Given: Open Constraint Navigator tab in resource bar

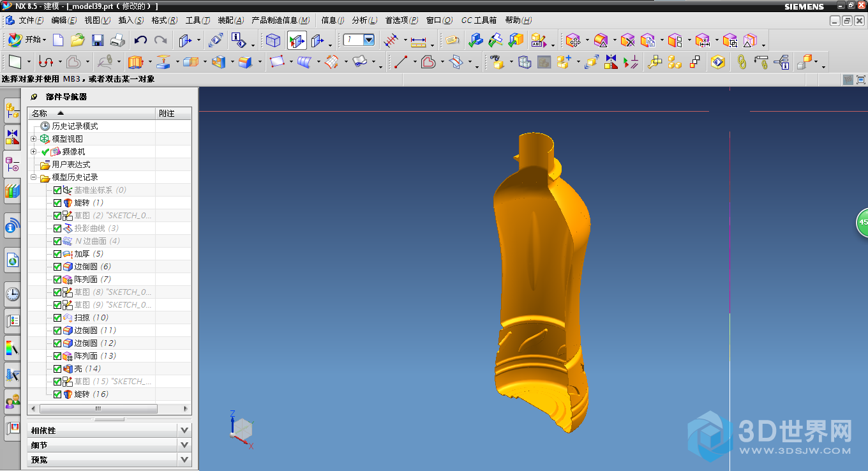Looking at the screenshot, I should [12, 137].
